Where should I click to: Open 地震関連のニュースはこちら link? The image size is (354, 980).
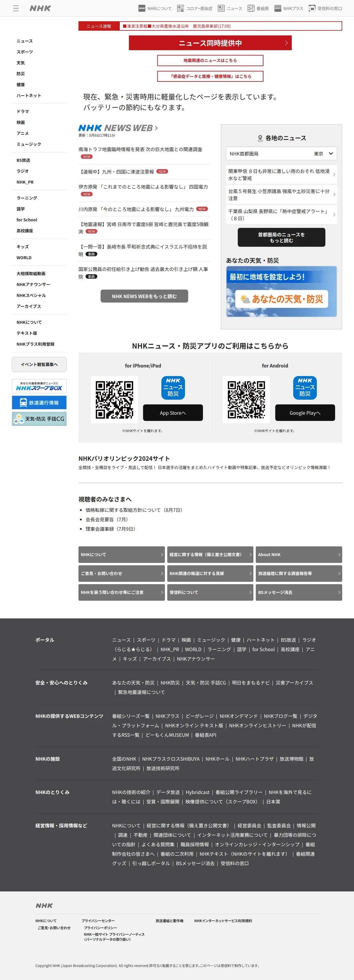point(210,61)
